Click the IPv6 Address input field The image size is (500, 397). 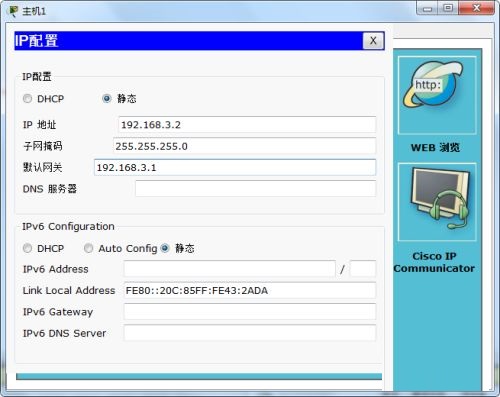tap(229, 269)
